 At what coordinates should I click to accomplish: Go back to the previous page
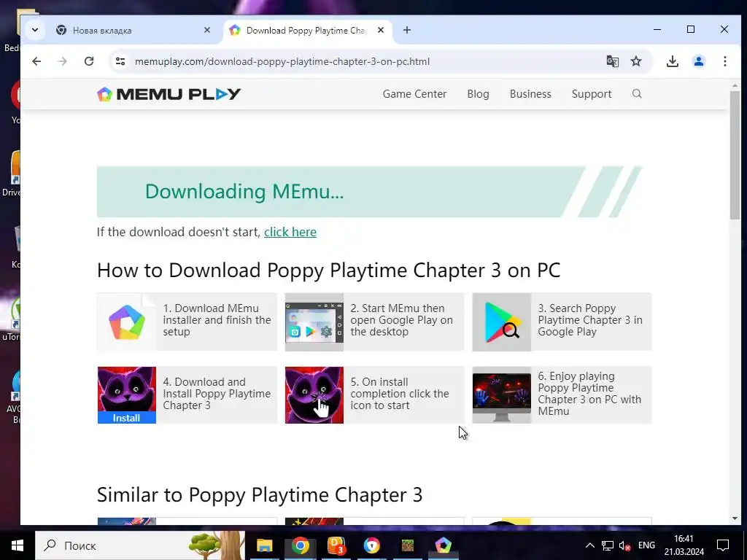[x=36, y=61]
